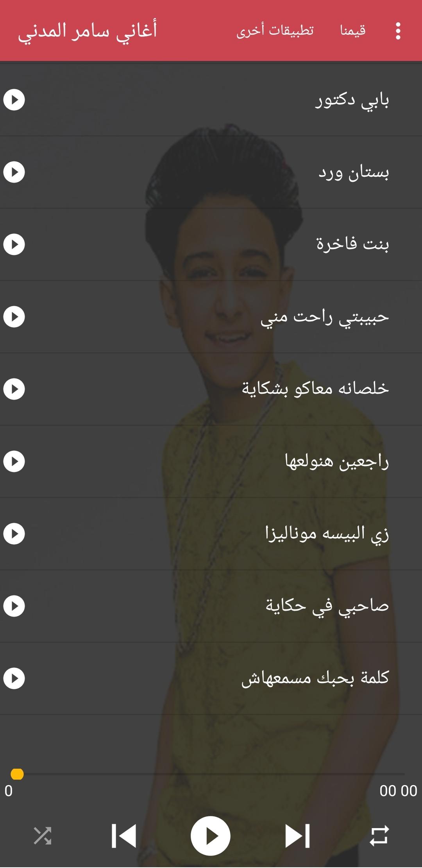The width and height of the screenshot is (422, 868).
Task: Play the song راجعين هنولعها
Action: (x=14, y=461)
